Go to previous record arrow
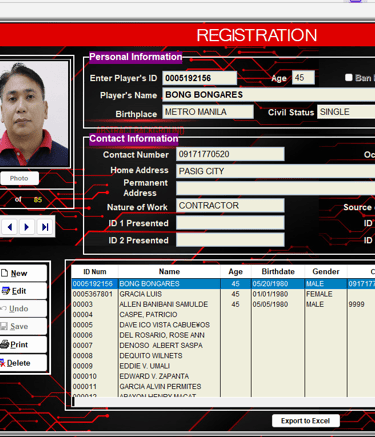Viewport: 375px width, 437px height. (10, 227)
